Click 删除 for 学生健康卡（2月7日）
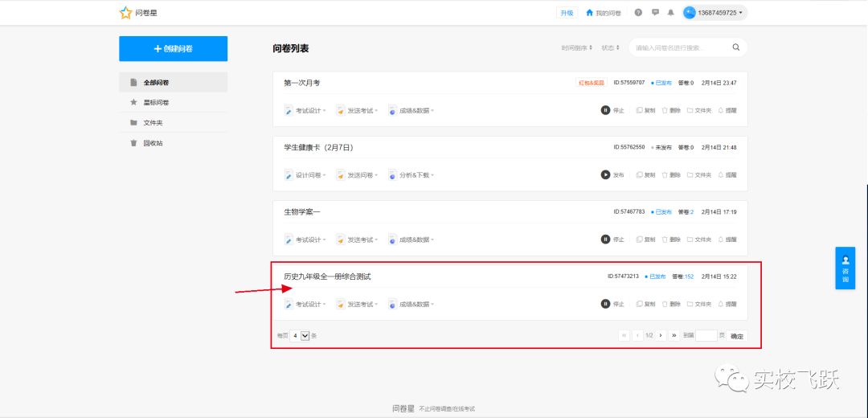Image resolution: width=868 pixels, height=418 pixels. tap(671, 175)
